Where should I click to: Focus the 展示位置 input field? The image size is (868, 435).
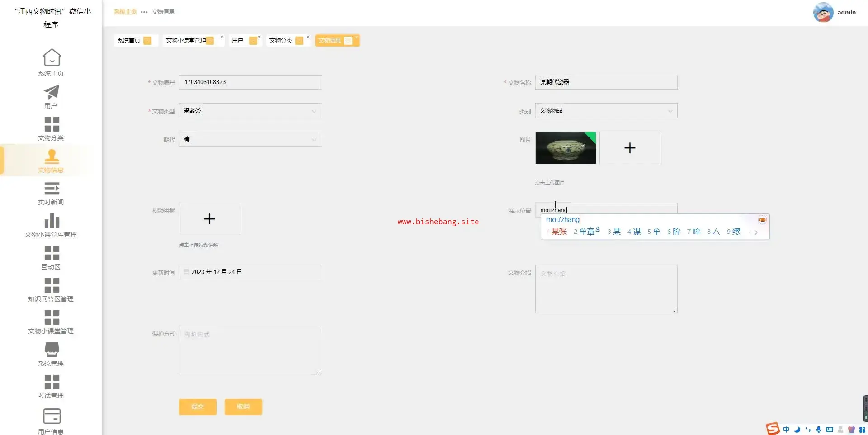pyautogui.click(x=606, y=210)
